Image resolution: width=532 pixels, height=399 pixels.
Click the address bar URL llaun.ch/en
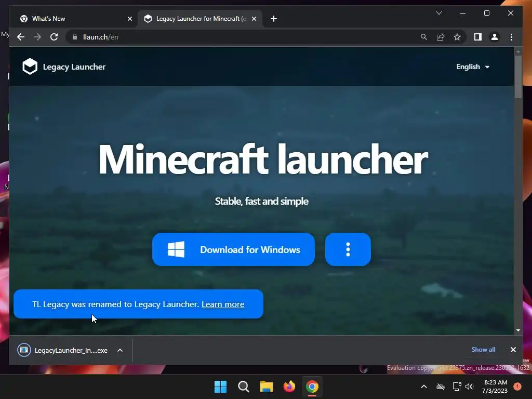[x=100, y=37]
